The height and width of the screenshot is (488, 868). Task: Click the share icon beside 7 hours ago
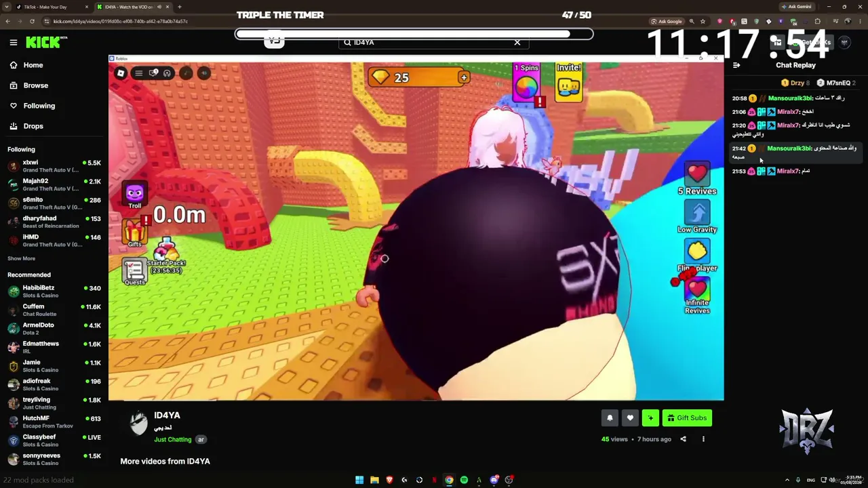[x=683, y=439]
